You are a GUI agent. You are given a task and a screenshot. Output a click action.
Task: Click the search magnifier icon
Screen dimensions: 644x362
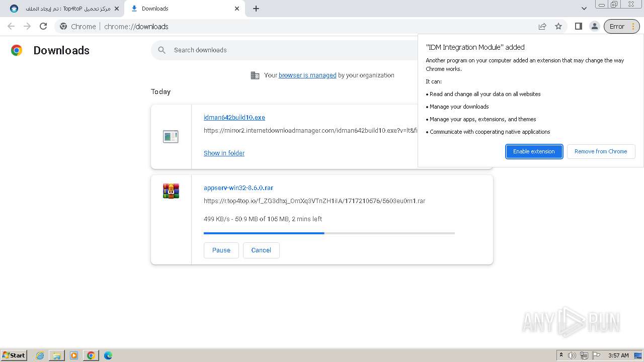coord(162,50)
